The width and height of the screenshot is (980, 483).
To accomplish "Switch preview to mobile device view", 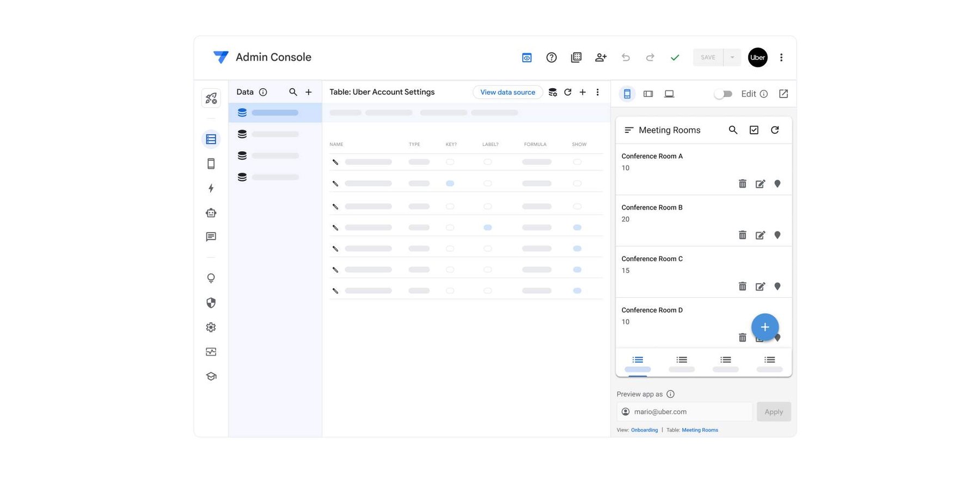I will coord(627,94).
